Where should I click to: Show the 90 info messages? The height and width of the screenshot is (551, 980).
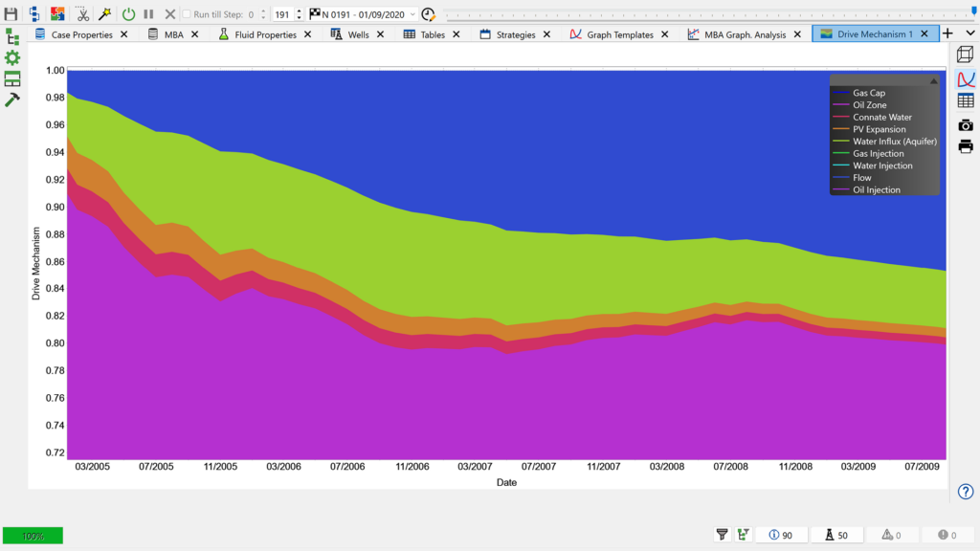click(780, 535)
